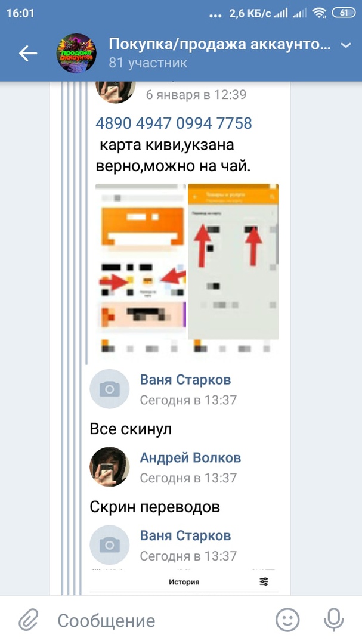362x644 pixels.
Task: Tap the paperclip attachment icon
Action: 29,620
